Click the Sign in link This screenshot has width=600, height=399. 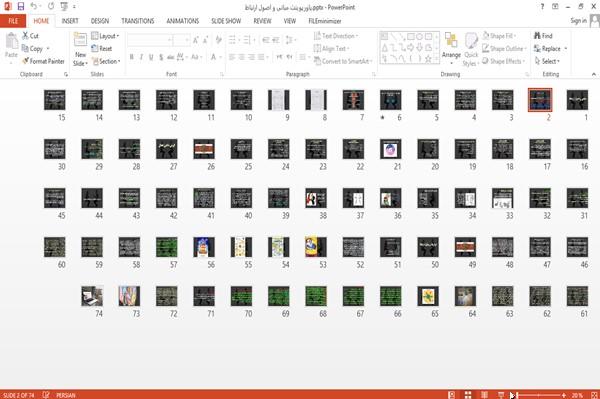tap(578, 21)
